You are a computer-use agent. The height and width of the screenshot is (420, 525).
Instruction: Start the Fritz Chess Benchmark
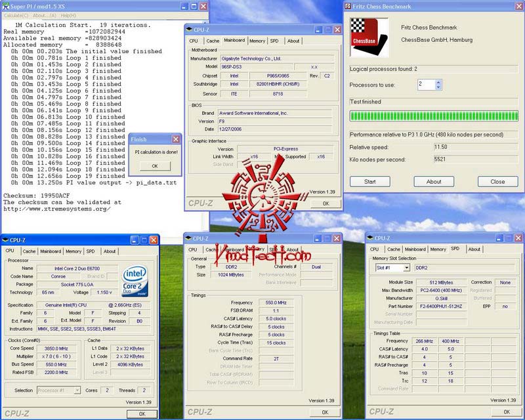click(370, 182)
